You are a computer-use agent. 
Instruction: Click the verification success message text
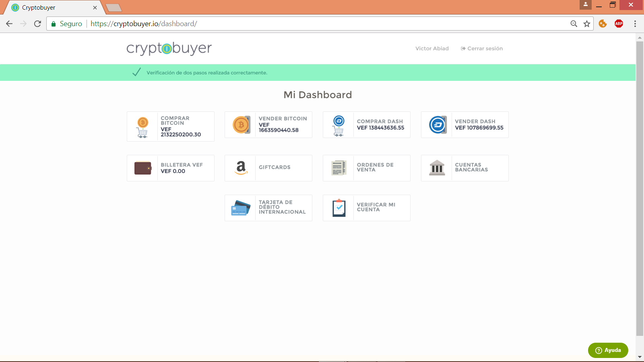pyautogui.click(x=207, y=73)
